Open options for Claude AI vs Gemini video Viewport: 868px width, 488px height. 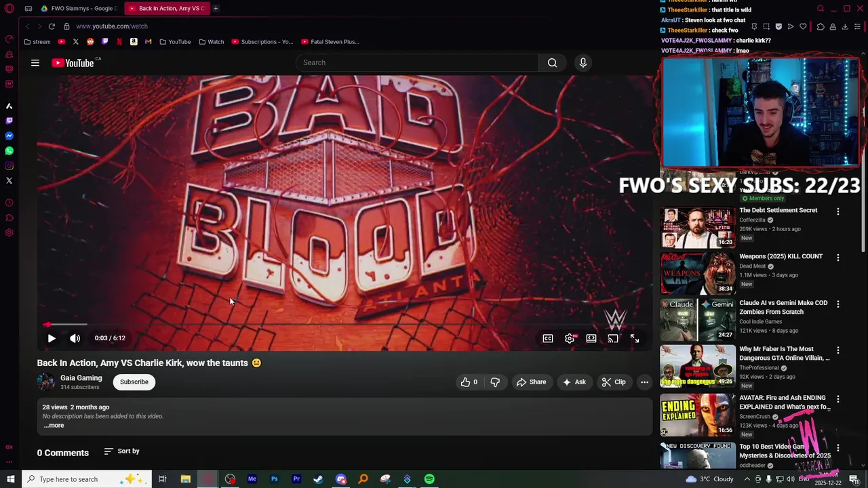[838, 304]
